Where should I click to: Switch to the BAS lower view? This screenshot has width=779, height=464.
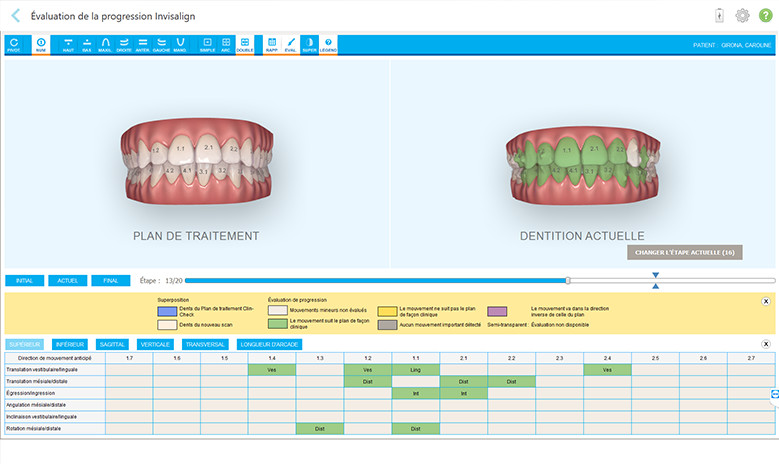coord(86,45)
